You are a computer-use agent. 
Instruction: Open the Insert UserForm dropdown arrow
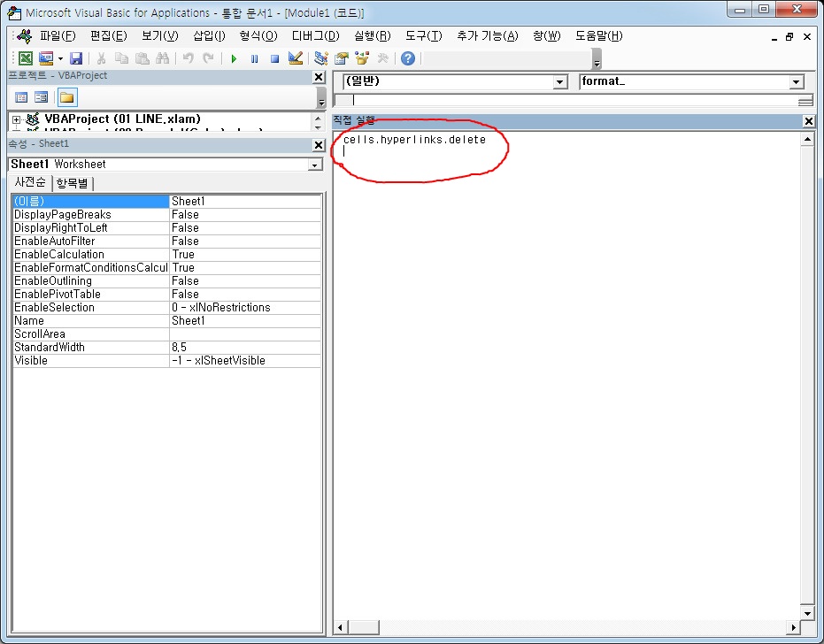[x=60, y=58]
